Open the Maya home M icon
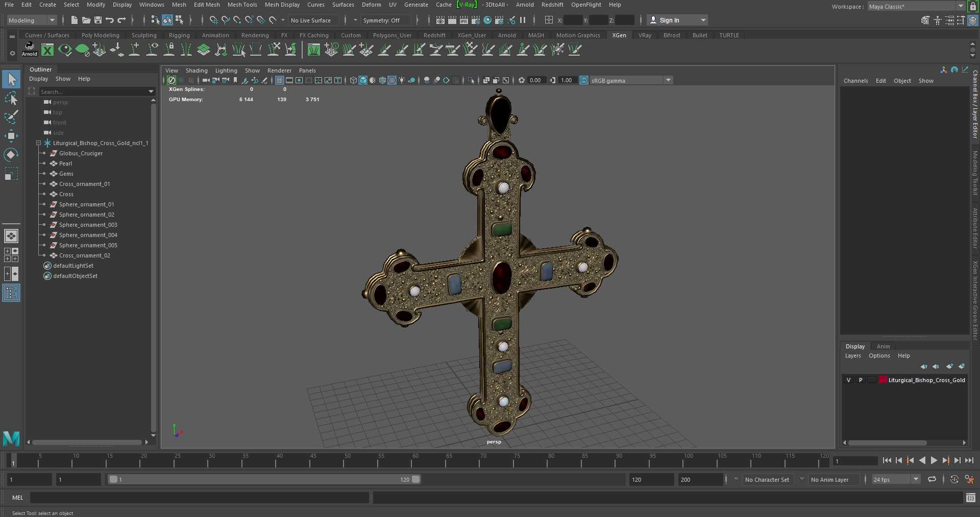Viewport: 980px width, 517px height. 11,438
